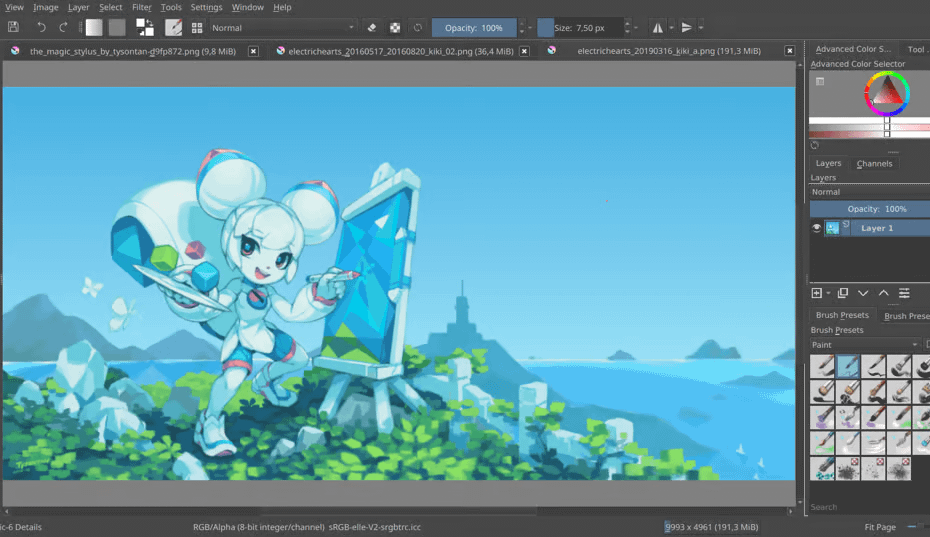
Task: Adjust the layer Opacity 100% slider
Action: (870, 209)
